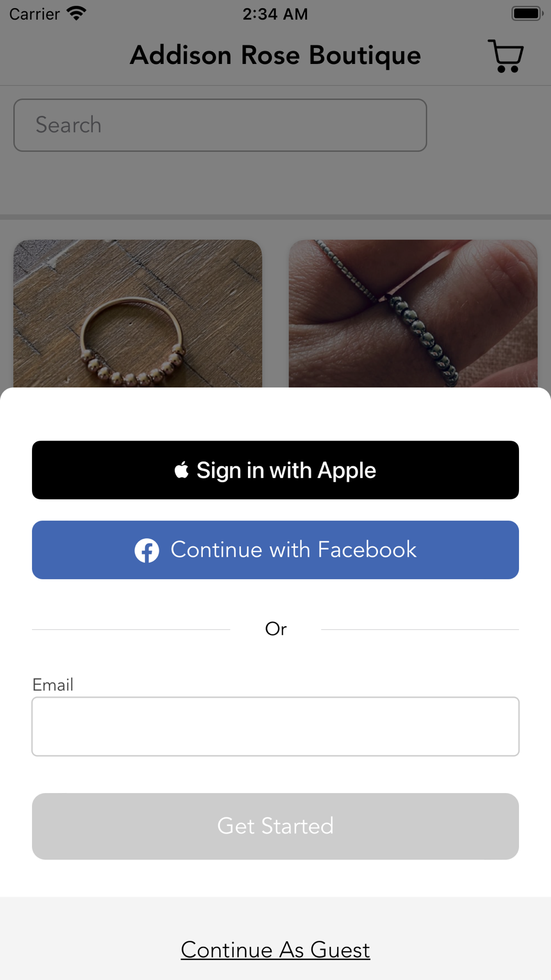The image size is (551, 980).
Task: Tap the clock showing 2:34 AM
Action: pyautogui.click(x=275, y=14)
